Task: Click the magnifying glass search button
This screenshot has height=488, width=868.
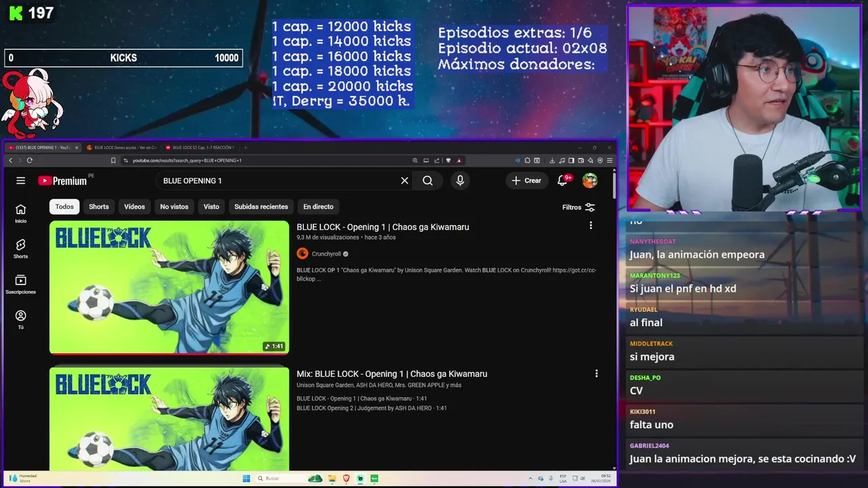Action: [427, 180]
